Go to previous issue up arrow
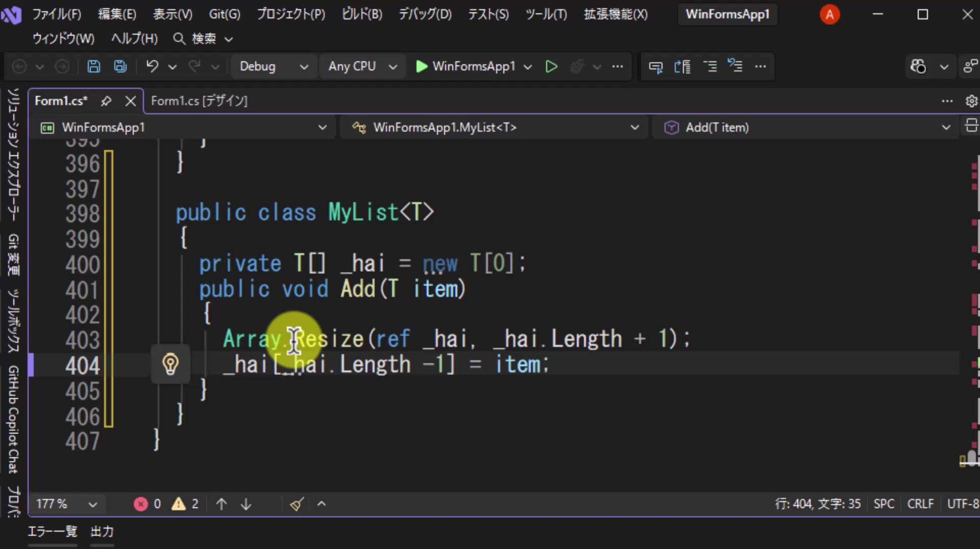 click(222, 504)
